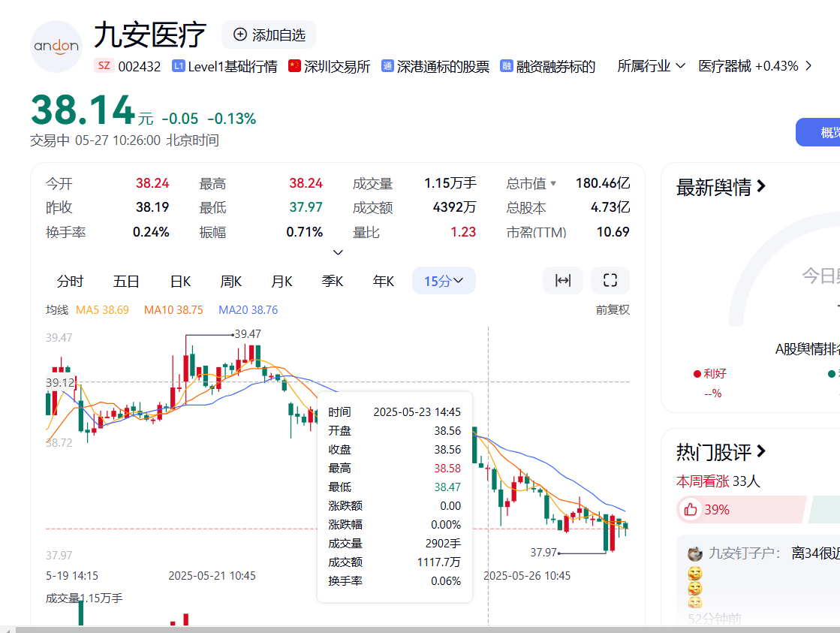The height and width of the screenshot is (633, 840).
Task: Click the andon company logo
Action: click(x=56, y=47)
